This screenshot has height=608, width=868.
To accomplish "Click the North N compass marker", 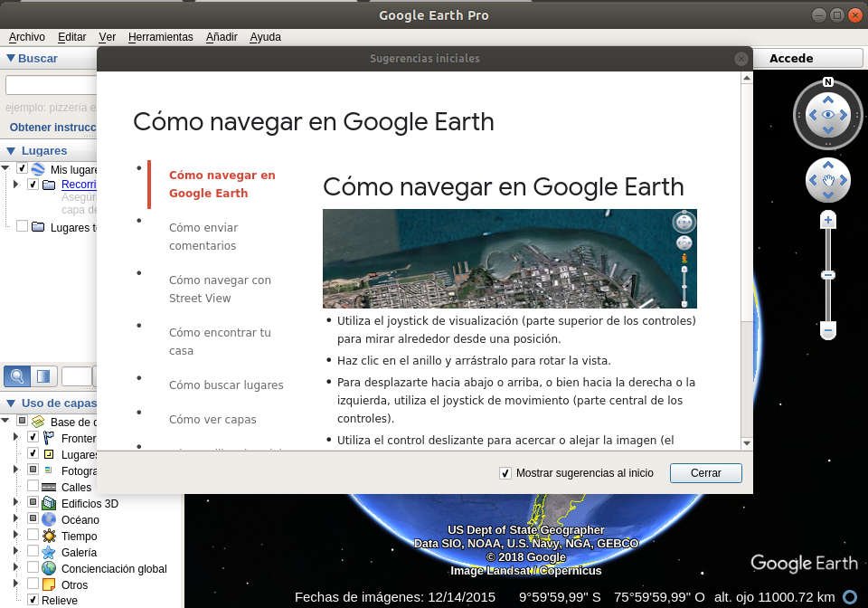I will click(x=827, y=82).
